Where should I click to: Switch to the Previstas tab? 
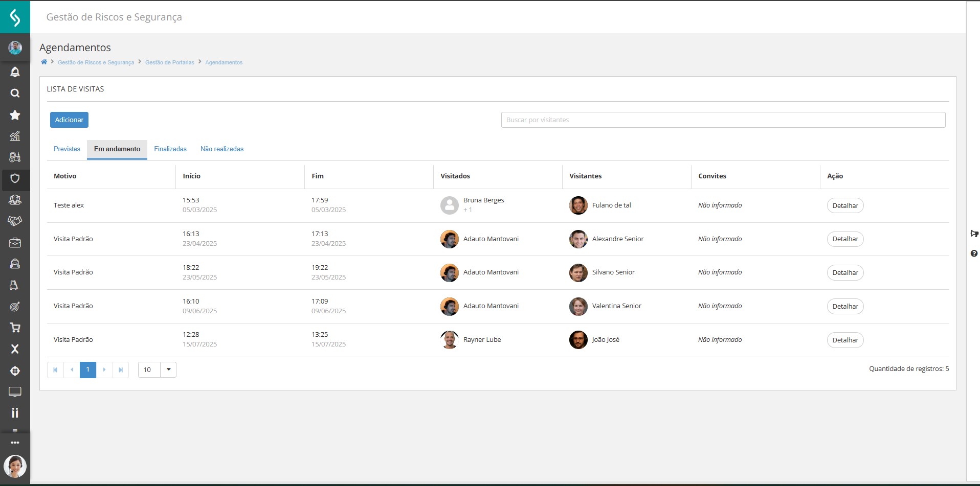(67, 149)
